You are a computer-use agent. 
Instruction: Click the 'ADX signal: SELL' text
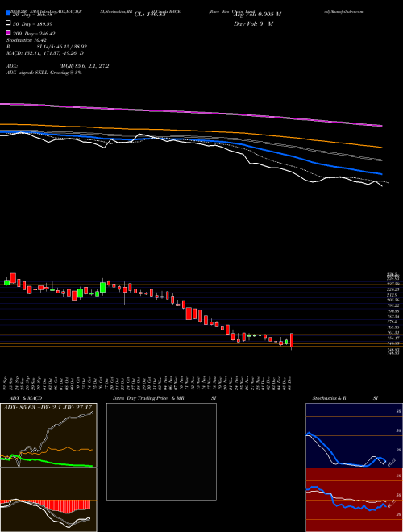(x=27, y=73)
